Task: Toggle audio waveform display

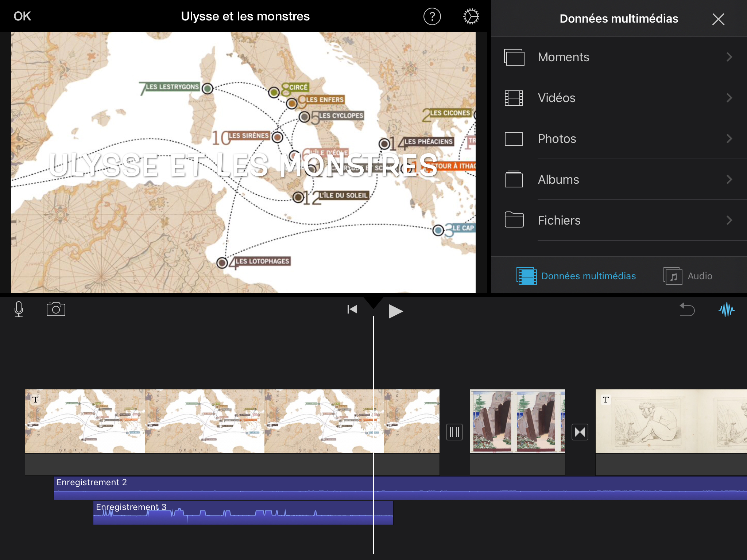Action: tap(726, 310)
